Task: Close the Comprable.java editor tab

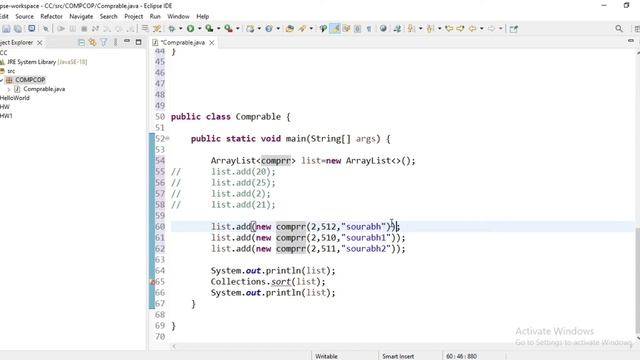Action: (212, 42)
